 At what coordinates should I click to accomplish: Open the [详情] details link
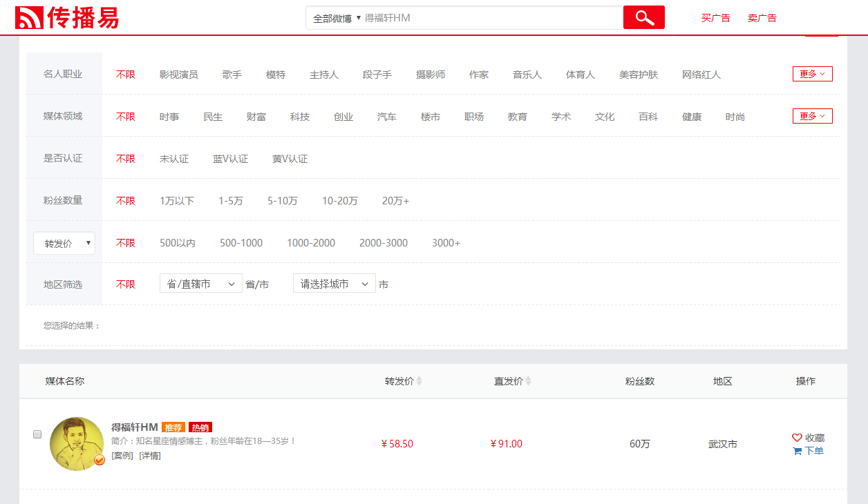point(150,456)
